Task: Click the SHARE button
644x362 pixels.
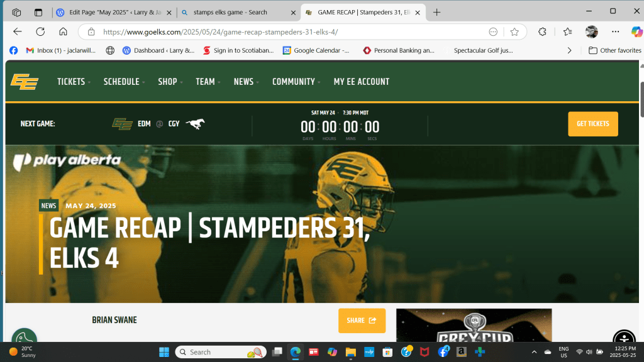Action: click(x=362, y=321)
